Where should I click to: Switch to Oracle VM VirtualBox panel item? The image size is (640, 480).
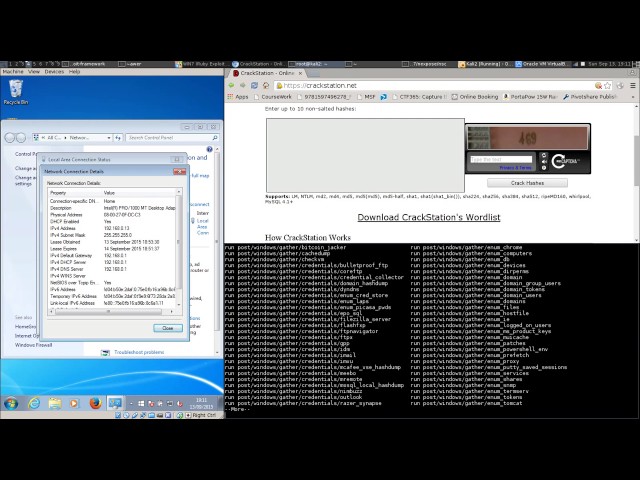(x=541, y=64)
